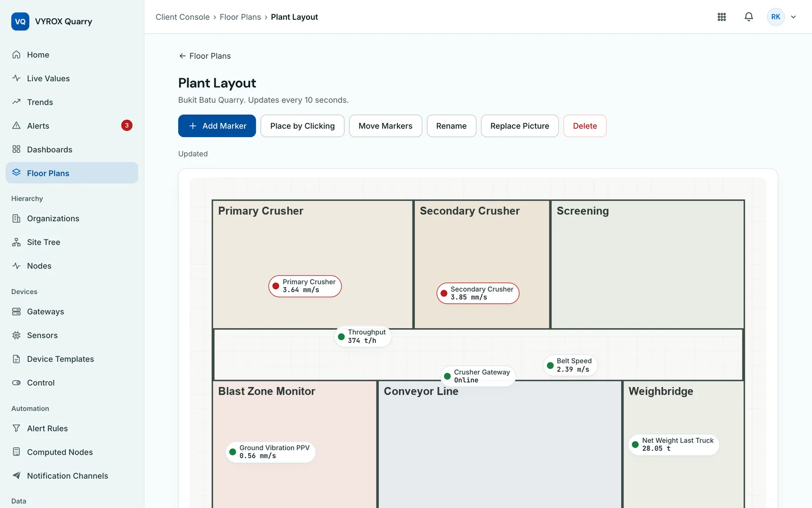Click the Move Markers button
812x508 pixels.
[x=385, y=126]
